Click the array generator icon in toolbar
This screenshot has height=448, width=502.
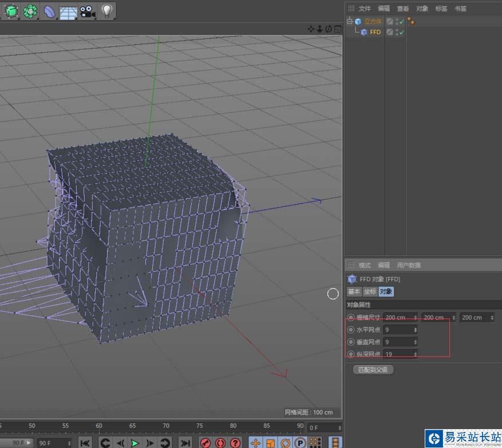30,11
